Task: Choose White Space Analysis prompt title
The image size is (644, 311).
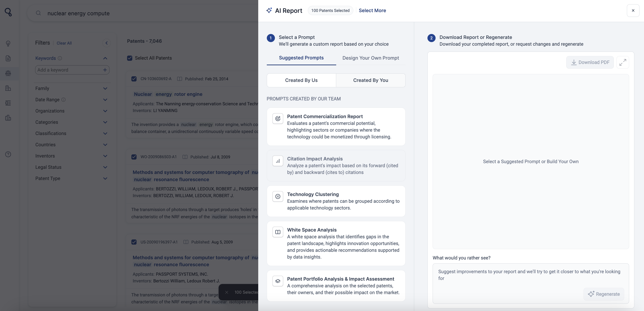Action: click(x=312, y=230)
